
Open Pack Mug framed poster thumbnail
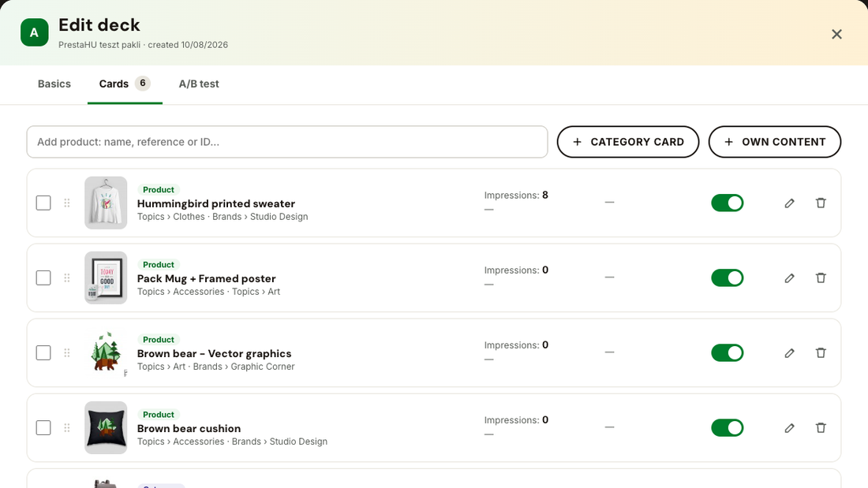[x=106, y=278]
